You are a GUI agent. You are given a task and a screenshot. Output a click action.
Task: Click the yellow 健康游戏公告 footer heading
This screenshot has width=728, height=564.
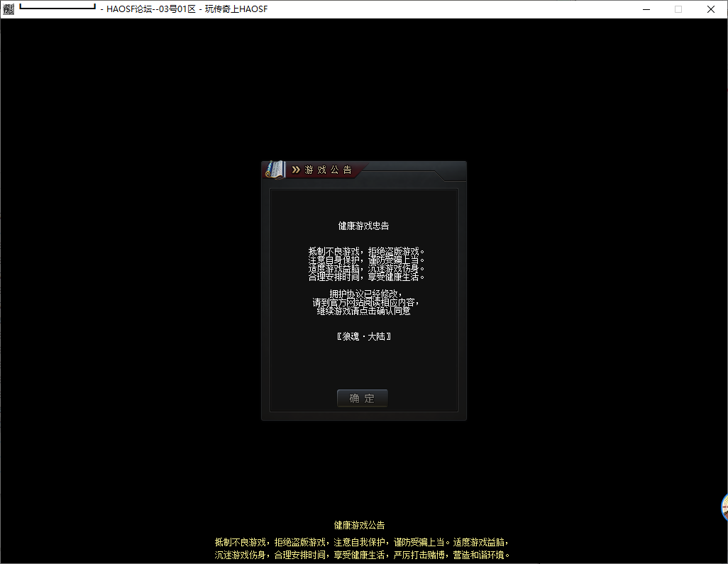(x=359, y=525)
